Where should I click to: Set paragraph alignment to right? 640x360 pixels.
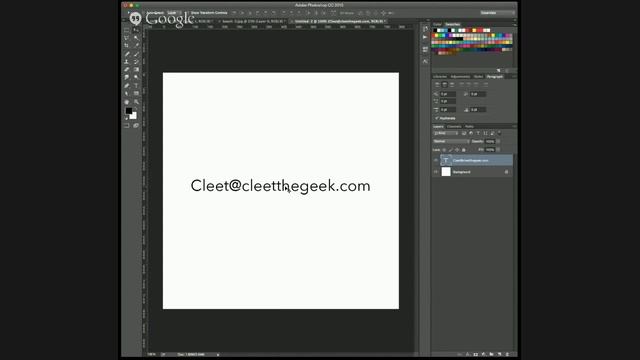452,84
